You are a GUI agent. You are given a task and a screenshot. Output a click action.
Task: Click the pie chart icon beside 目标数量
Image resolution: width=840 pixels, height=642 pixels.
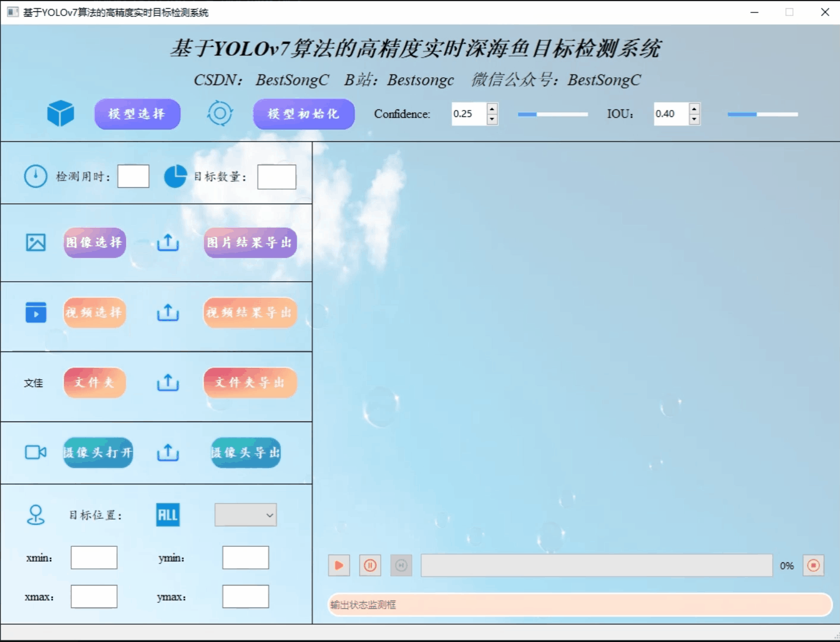pos(175,176)
